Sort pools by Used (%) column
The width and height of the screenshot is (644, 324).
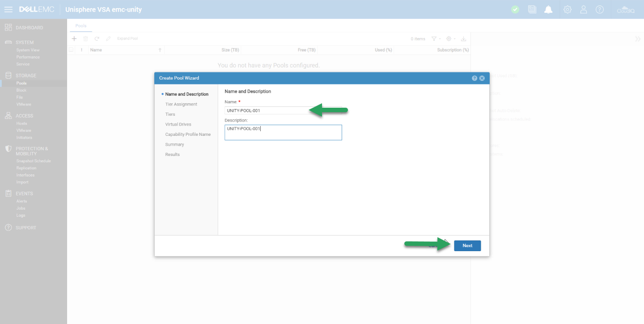pyautogui.click(x=383, y=50)
